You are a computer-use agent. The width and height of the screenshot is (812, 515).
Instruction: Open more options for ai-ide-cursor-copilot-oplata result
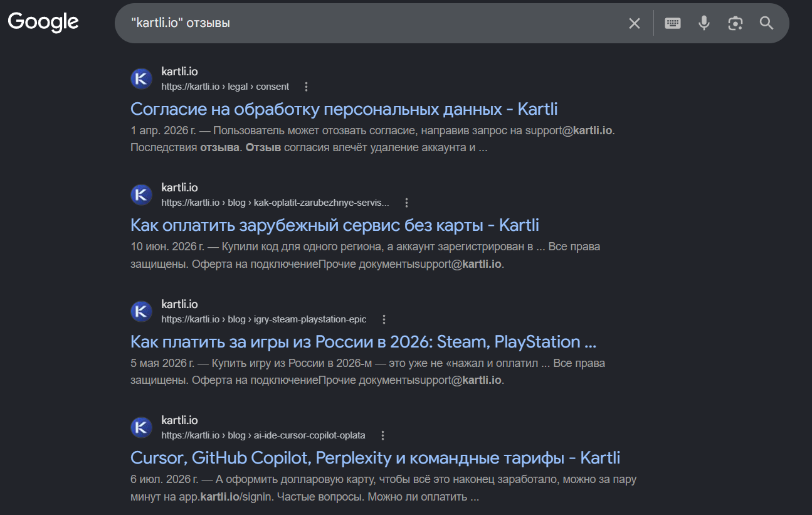pos(383,435)
